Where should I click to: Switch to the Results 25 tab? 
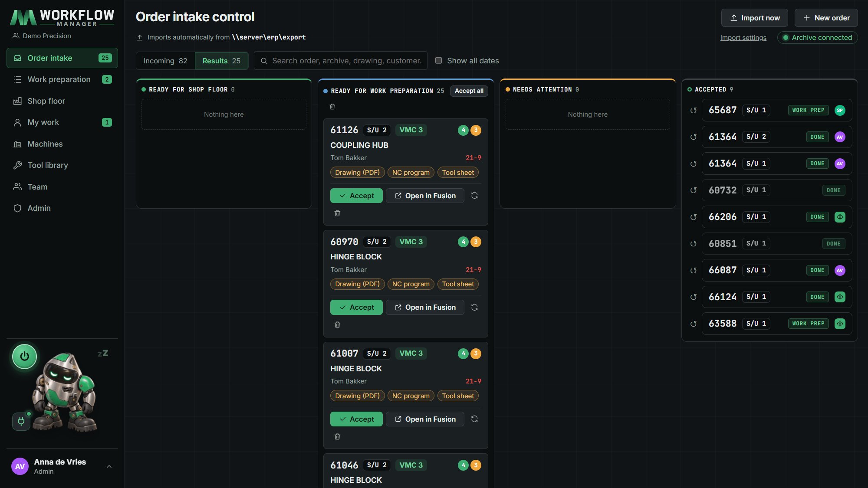[x=221, y=61]
